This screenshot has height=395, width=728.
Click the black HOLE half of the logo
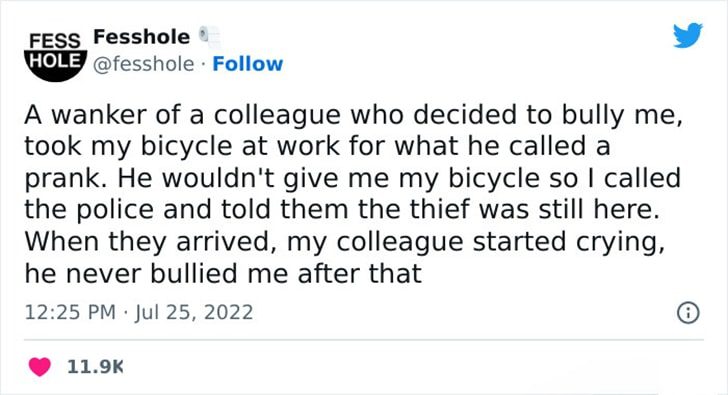(56, 65)
